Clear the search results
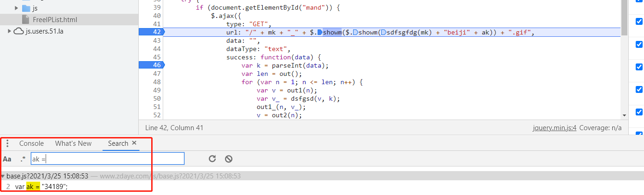 pos(229,159)
